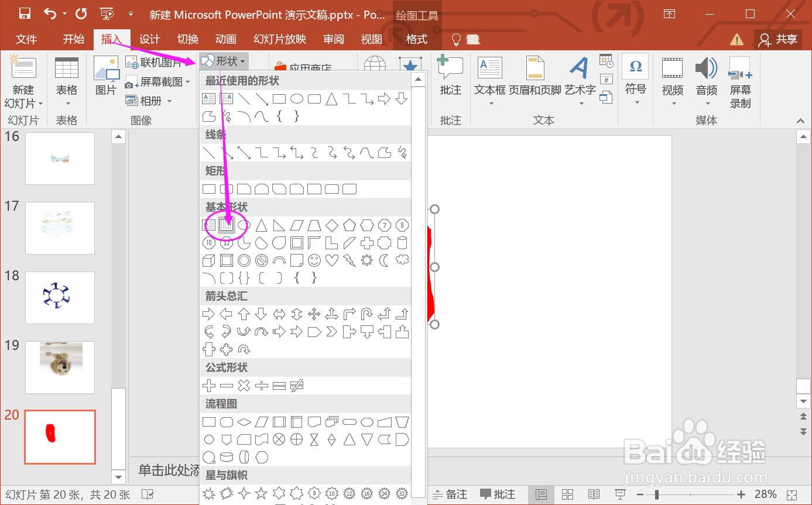812x505 pixels.
Task: Click the 图片 picture button
Action: click(x=106, y=76)
